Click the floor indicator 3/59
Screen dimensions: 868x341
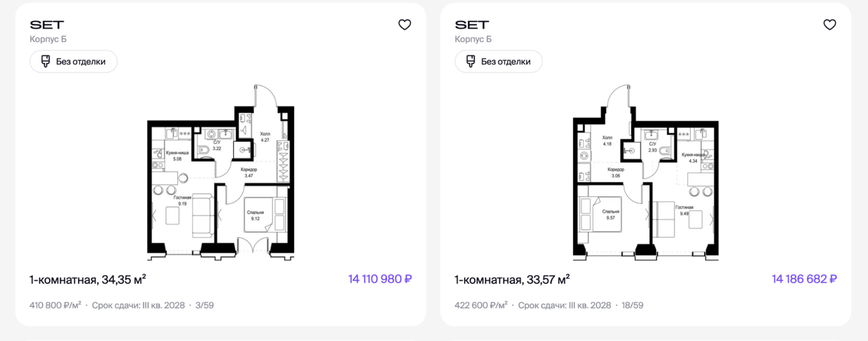pos(205,305)
